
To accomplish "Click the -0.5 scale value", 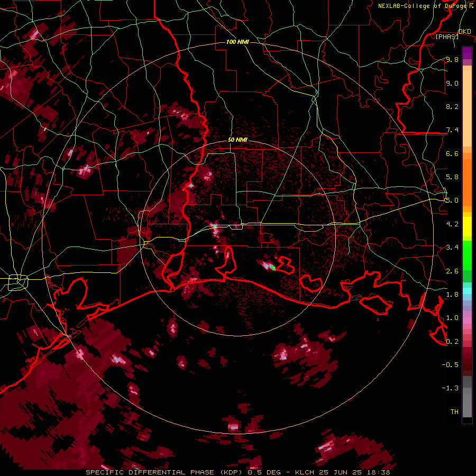I will 450,365.
